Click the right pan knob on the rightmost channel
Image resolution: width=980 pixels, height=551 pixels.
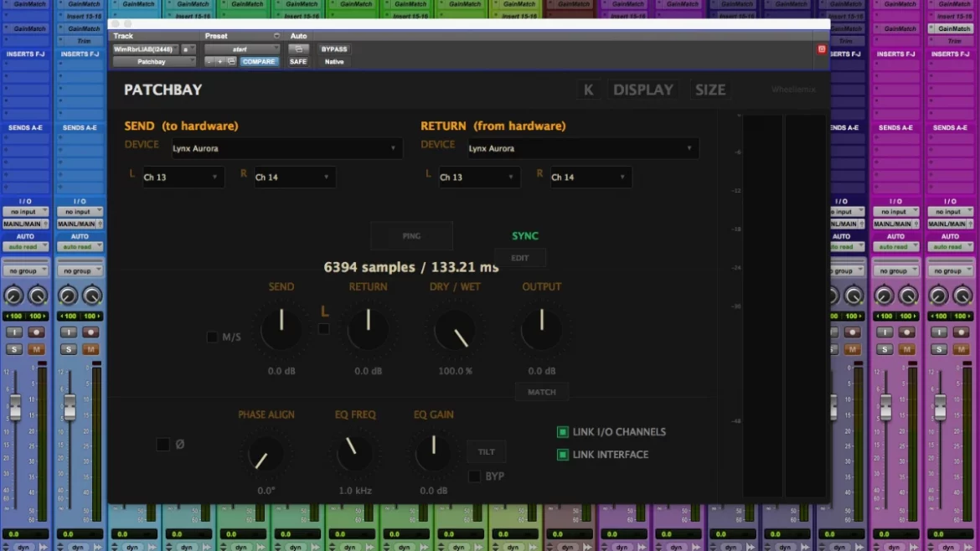click(962, 296)
